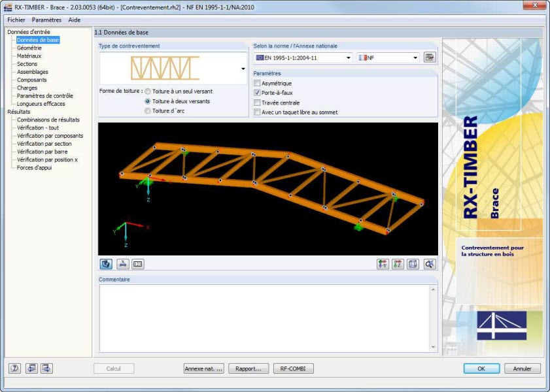550x392 pixels.
Task: Select Toiture à un seul versant
Action: [x=148, y=91]
